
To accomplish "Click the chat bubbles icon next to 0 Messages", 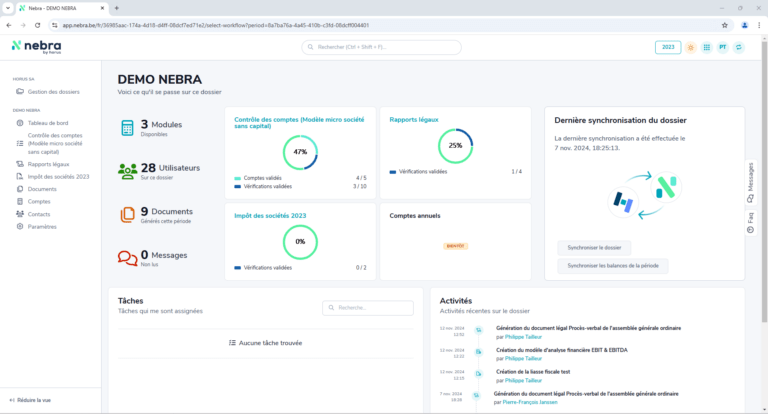I will click(127, 258).
